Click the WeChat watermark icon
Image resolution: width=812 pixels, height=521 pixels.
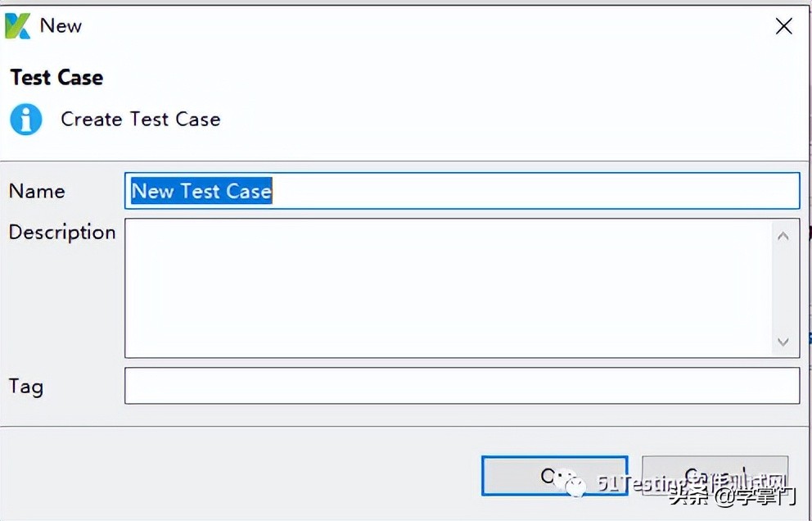(575, 485)
